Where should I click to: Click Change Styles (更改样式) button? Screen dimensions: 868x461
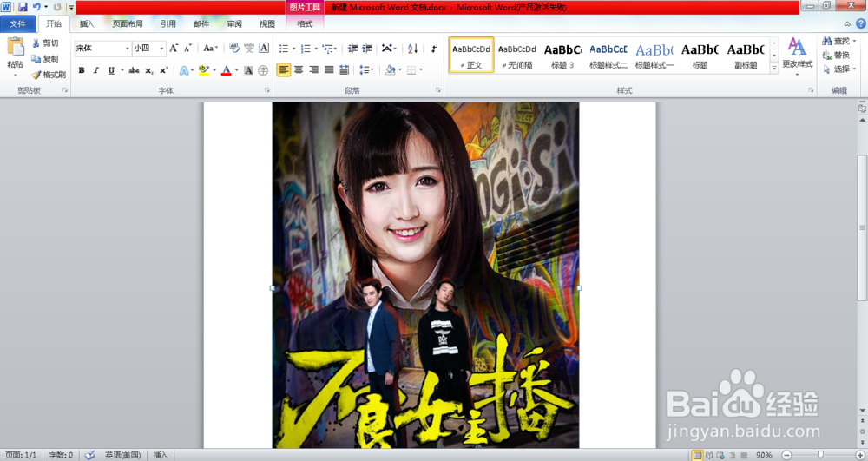tap(797, 56)
